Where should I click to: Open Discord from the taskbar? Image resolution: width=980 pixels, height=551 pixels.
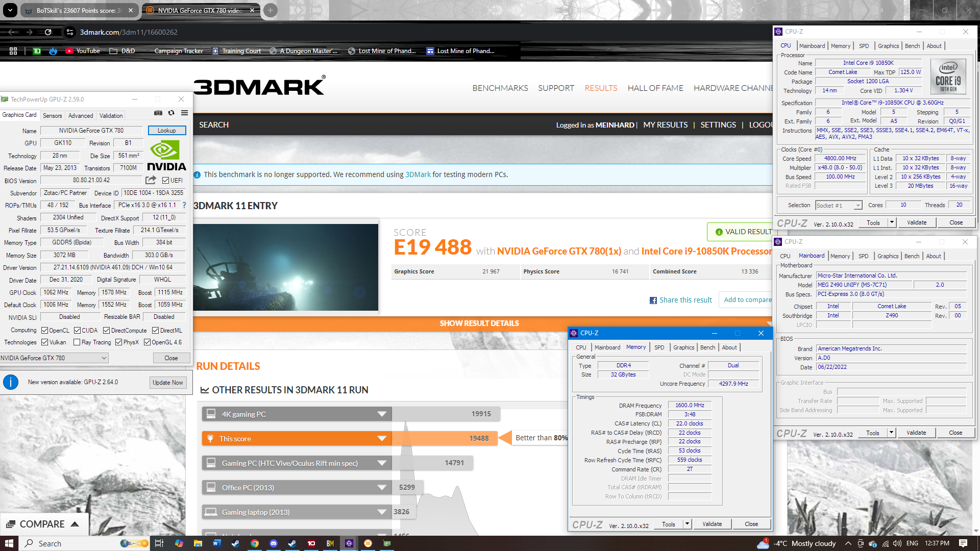coord(273,543)
